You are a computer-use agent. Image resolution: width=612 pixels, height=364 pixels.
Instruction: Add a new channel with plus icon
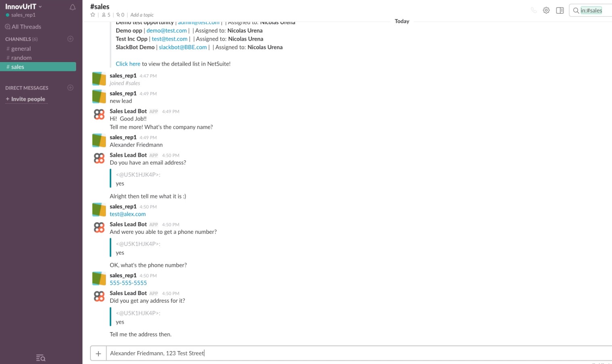coord(70,39)
